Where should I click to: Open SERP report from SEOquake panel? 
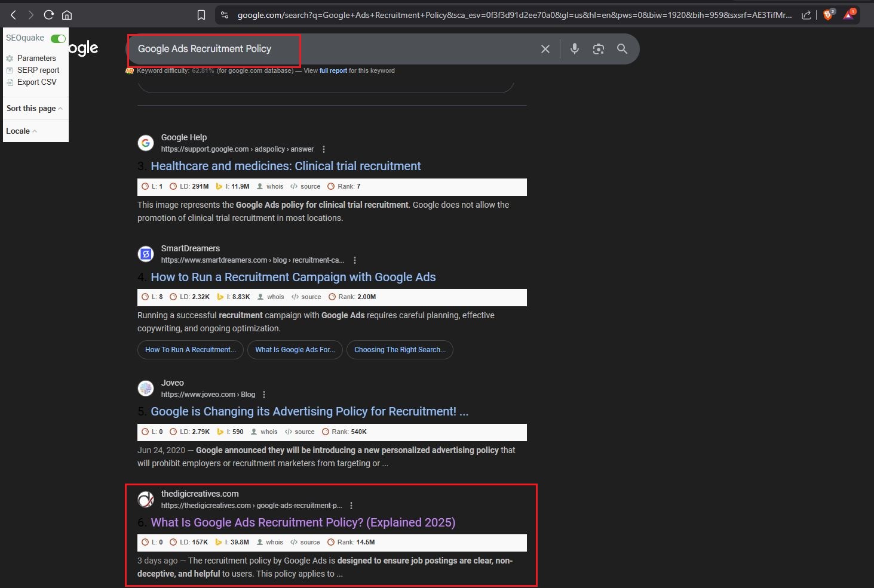pyautogui.click(x=38, y=70)
